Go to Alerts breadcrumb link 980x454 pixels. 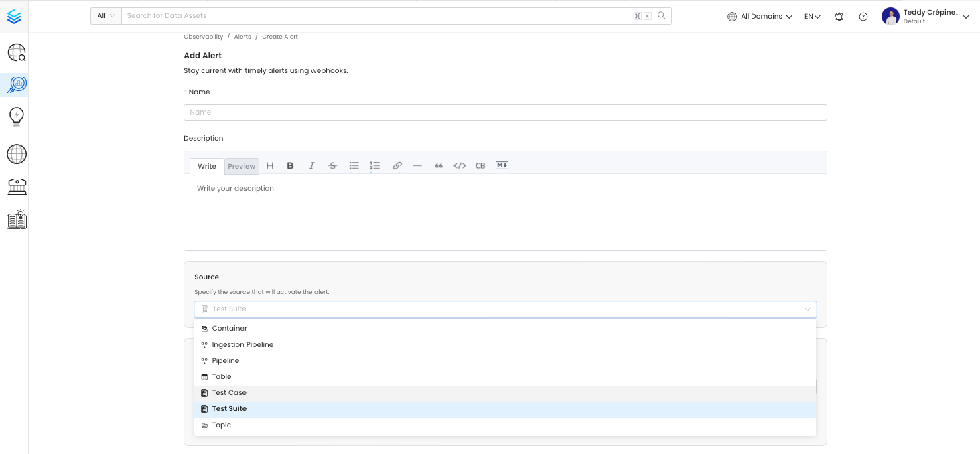[242, 37]
